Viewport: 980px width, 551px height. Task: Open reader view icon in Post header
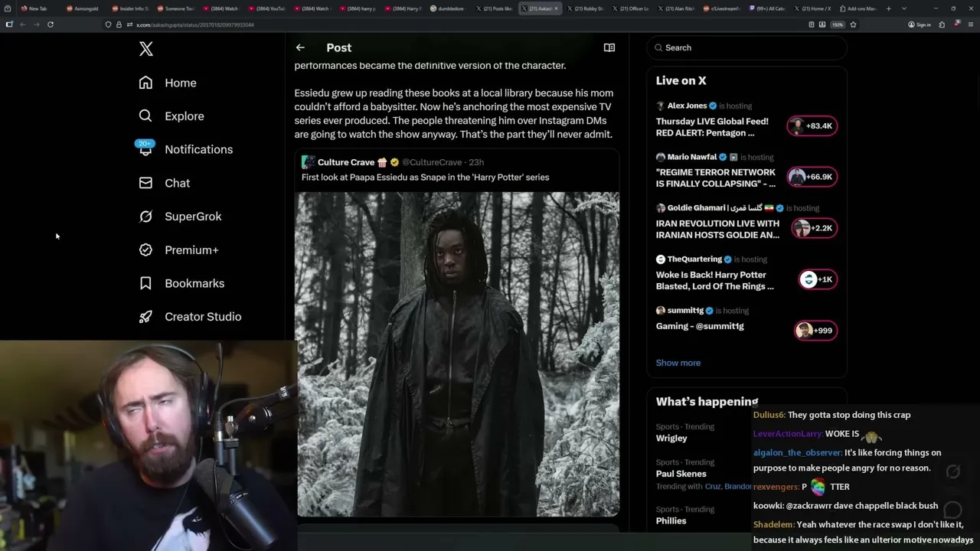tap(609, 47)
